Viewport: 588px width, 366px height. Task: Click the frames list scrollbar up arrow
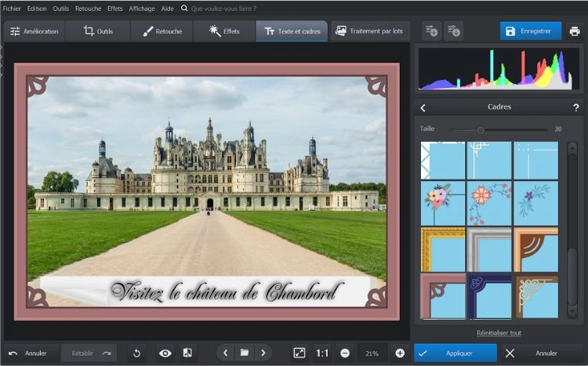click(x=572, y=148)
